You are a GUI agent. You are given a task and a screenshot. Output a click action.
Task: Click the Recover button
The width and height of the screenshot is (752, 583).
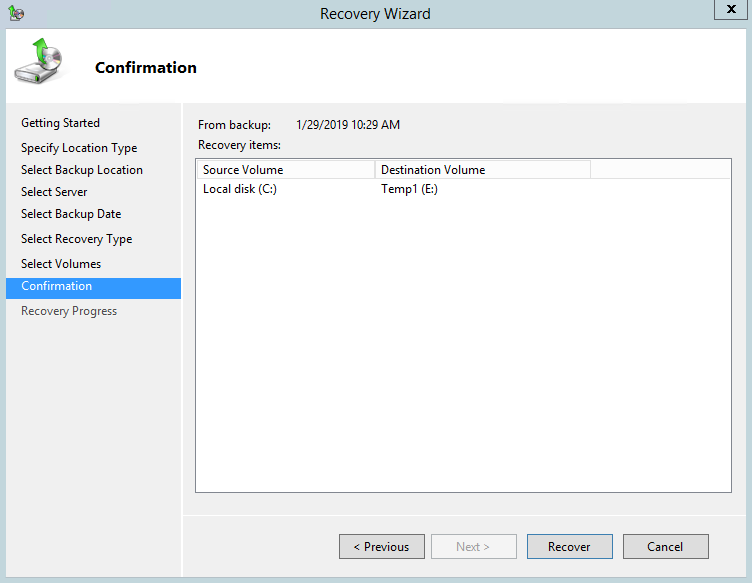[569, 547]
